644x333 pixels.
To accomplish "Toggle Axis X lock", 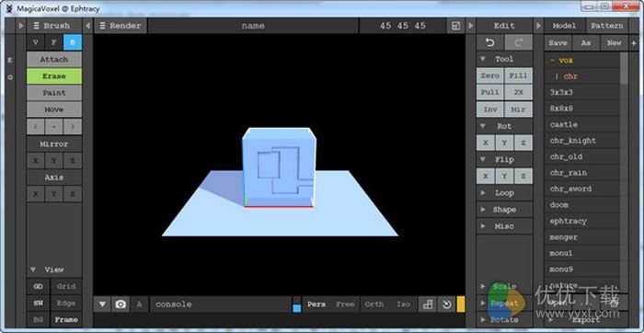I will pos(36,194).
